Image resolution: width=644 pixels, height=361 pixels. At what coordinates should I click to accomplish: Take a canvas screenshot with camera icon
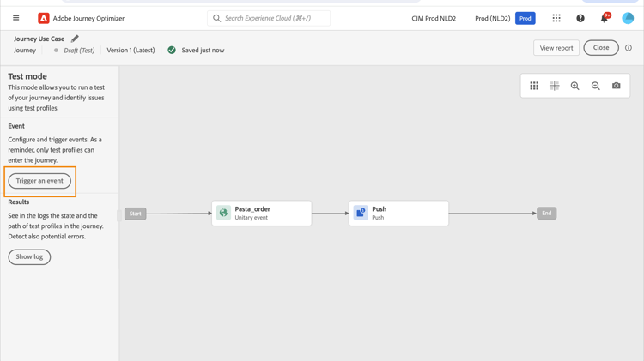[617, 86]
